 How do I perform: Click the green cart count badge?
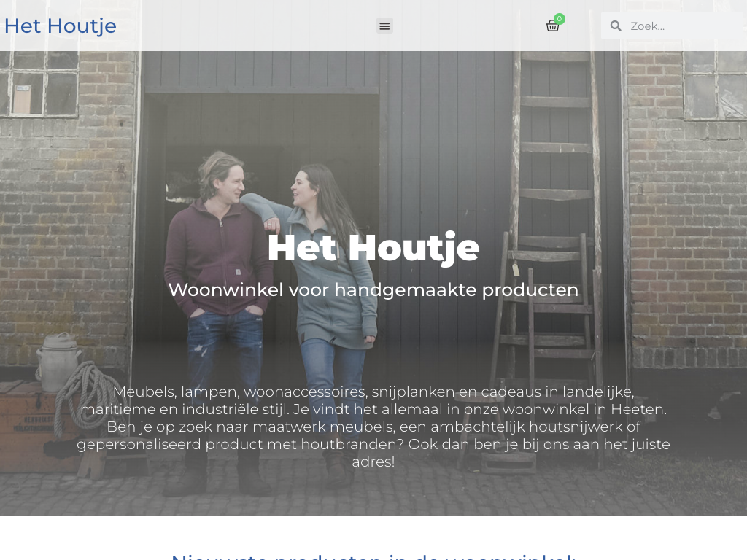click(x=560, y=19)
